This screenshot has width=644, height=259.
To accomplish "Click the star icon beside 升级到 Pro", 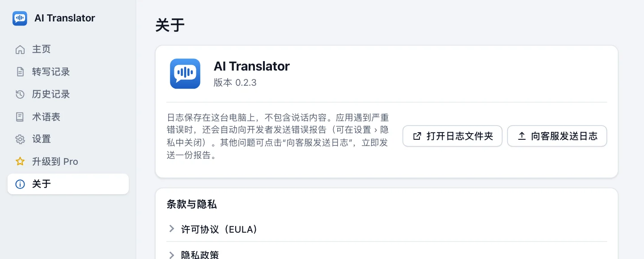I will (20, 162).
